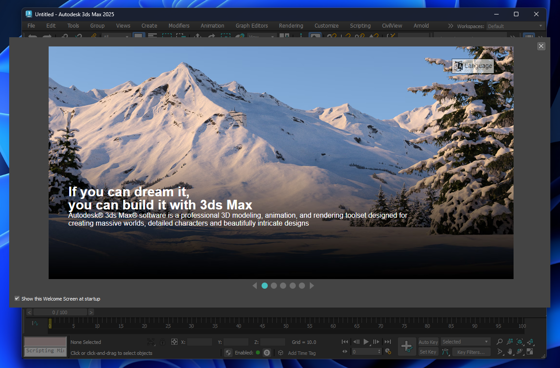
Task: Step time slider back with left arrow
Action: click(29, 312)
